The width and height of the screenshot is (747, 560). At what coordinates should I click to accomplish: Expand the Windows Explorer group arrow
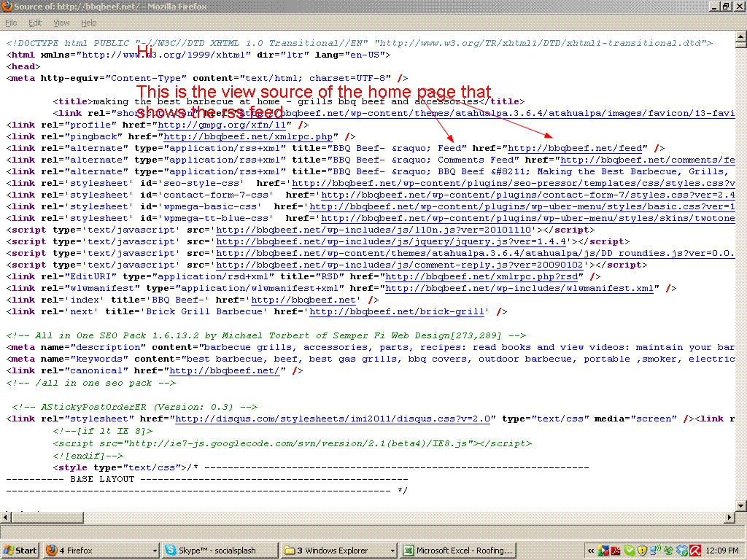(392, 551)
